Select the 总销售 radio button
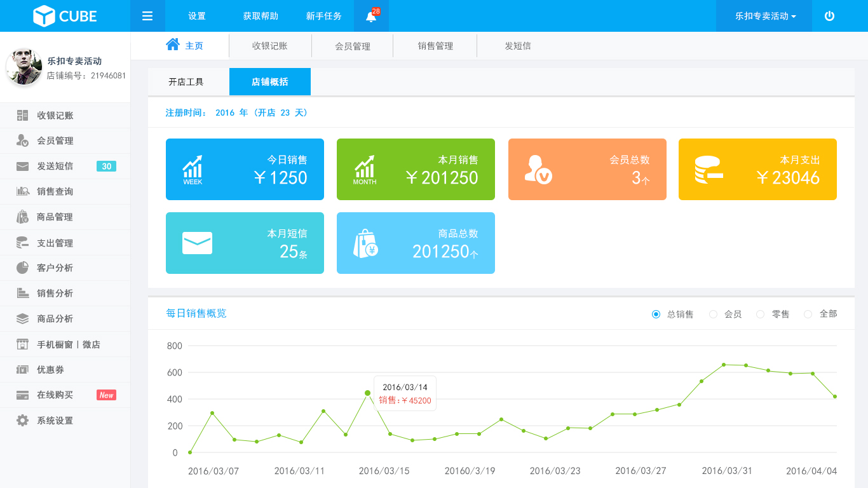This screenshot has width=868, height=488. click(x=656, y=314)
